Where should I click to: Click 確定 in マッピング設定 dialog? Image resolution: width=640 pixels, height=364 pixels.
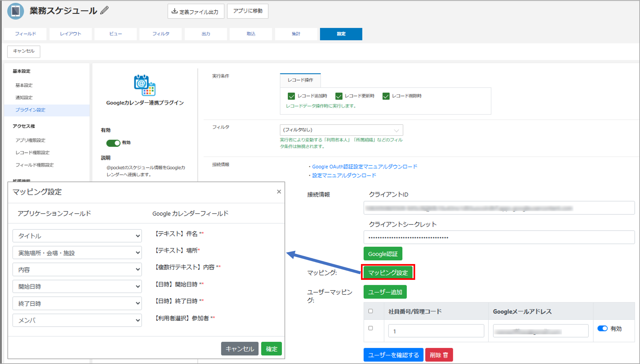point(271,349)
